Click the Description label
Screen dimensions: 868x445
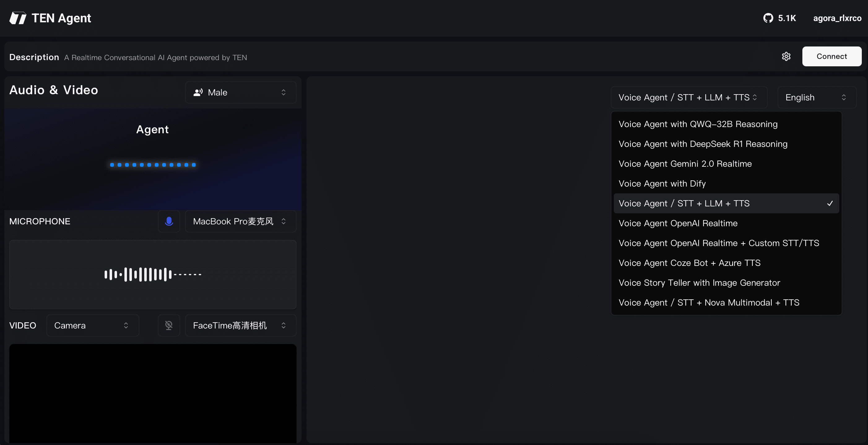[x=34, y=57]
